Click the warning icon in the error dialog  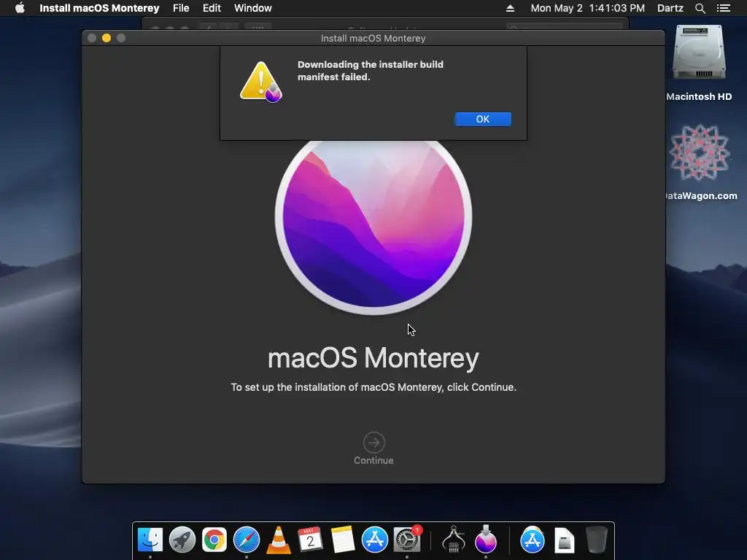click(261, 82)
